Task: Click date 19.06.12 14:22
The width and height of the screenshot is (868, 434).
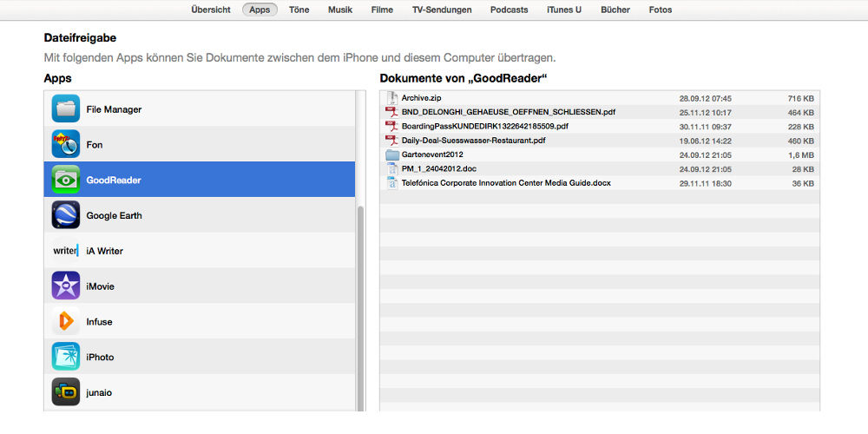Action: point(705,141)
